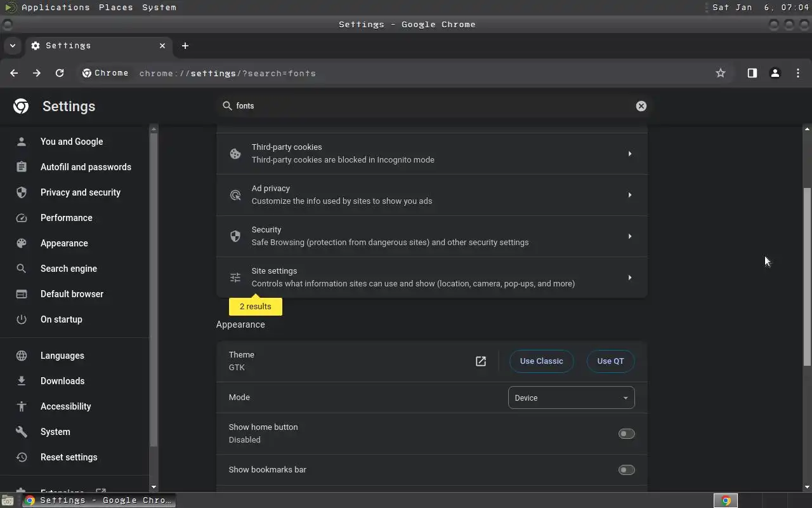Click the Site settings sliders icon

[235, 277]
